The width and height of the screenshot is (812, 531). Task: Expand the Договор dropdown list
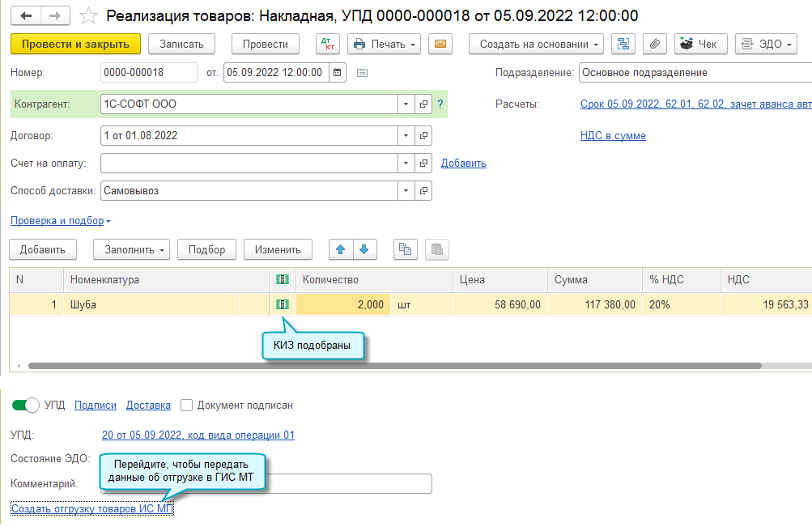pyautogui.click(x=406, y=136)
